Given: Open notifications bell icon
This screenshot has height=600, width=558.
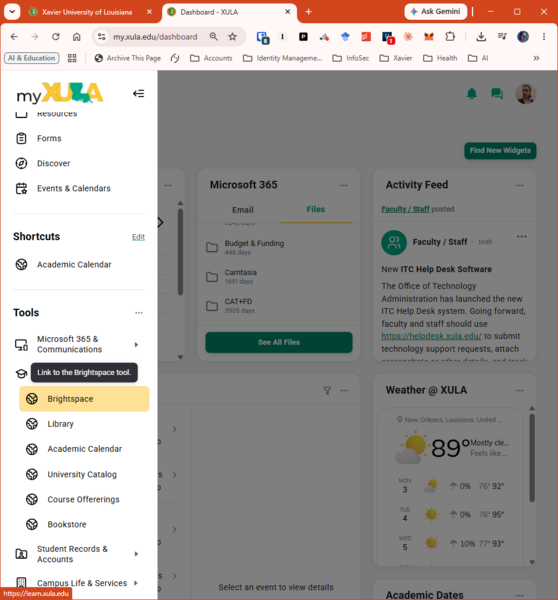Looking at the screenshot, I should (x=472, y=93).
